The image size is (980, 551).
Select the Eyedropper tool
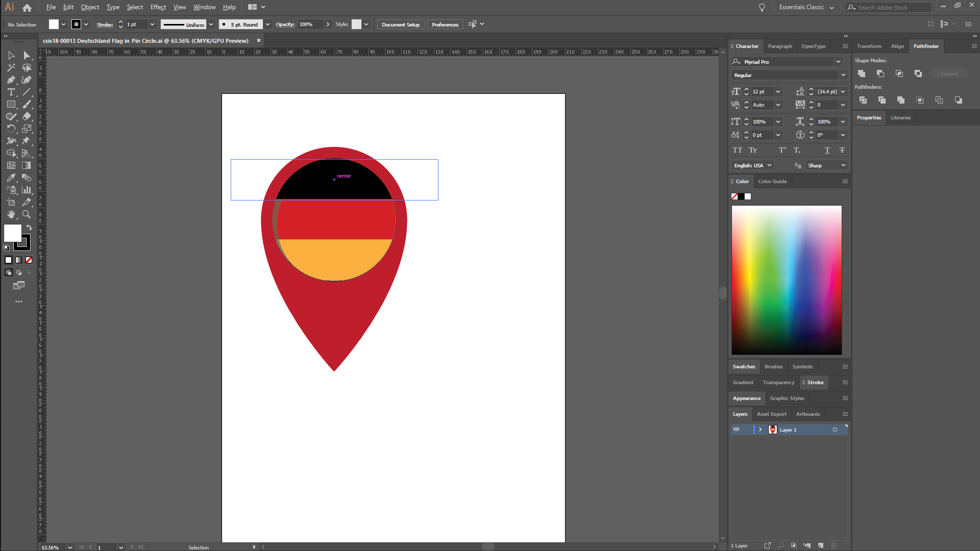tap(11, 178)
